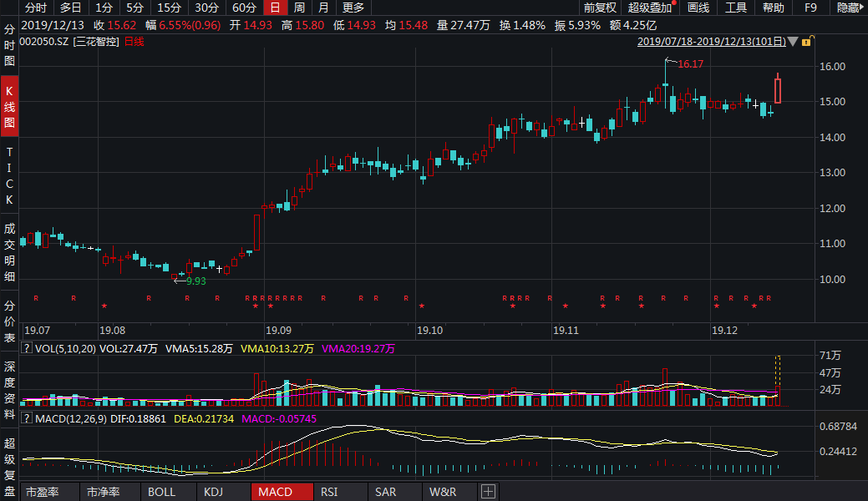This screenshot has width=868, height=501.
Task: Open 分价表 in the left sidebar
Action: pyautogui.click(x=9, y=321)
